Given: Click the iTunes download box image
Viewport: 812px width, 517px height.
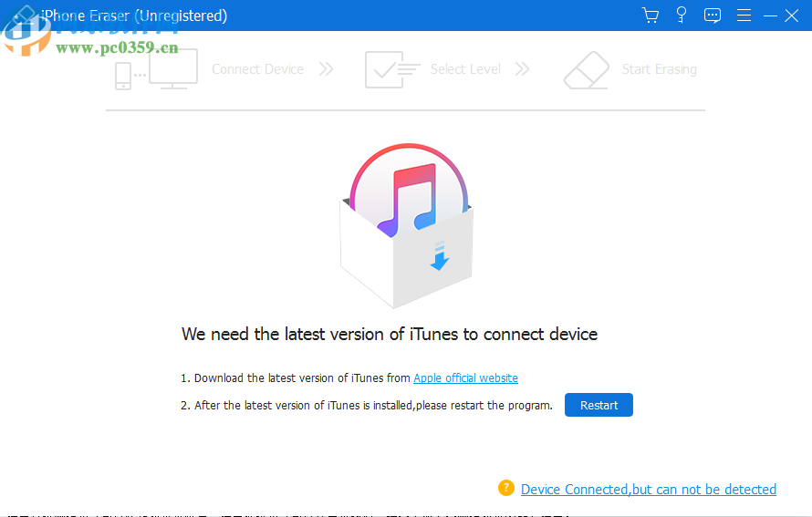Looking at the screenshot, I should click(x=407, y=228).
